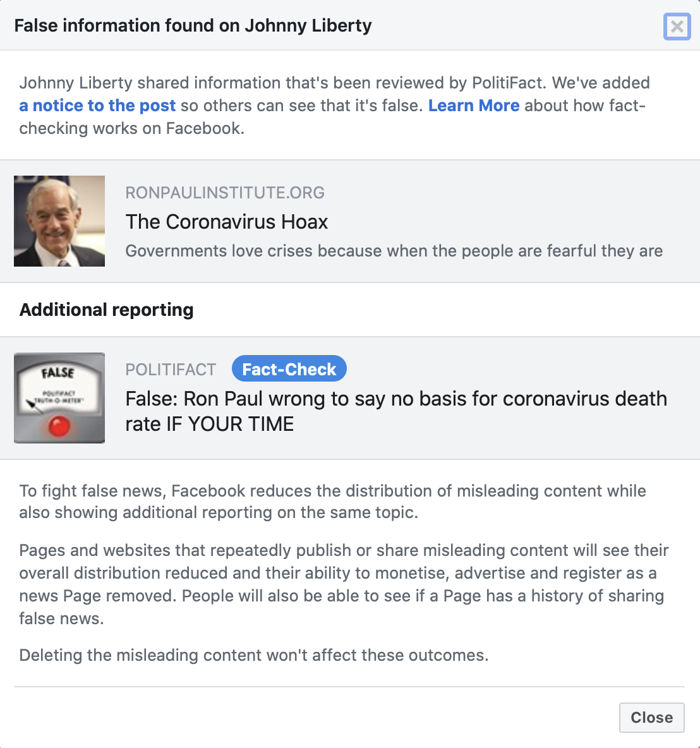Viewport: 700px width, 748px height.
Task: Click 'a notice to the post' link
Action: pyautogui.click(x=97, y=106)
